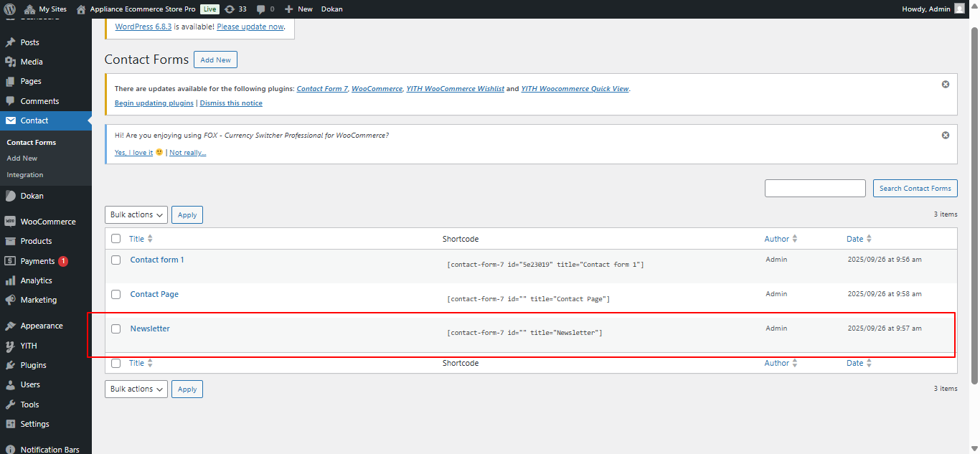Click the page's vertical scrollbar
The height and width of the screenshot is (454, 980).
coord(974,201)
